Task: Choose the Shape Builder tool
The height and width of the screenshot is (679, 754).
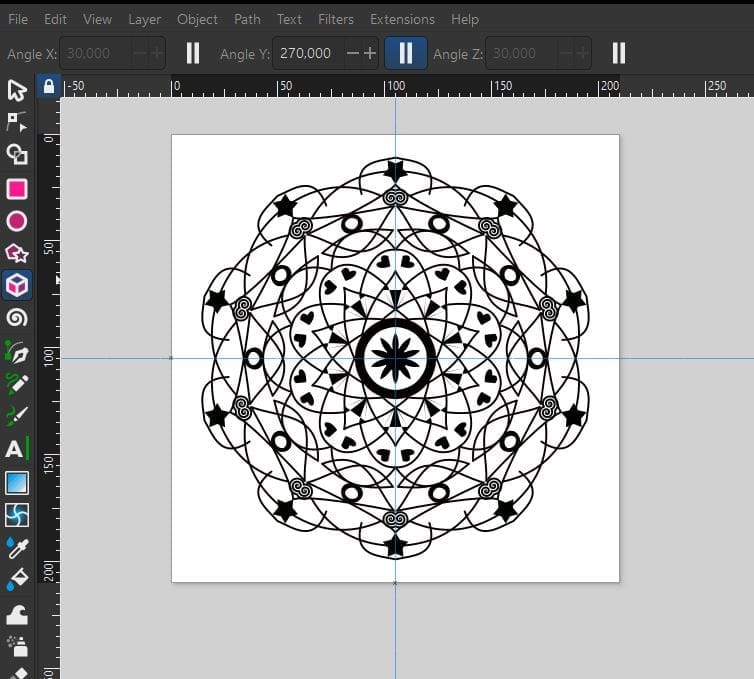Action: click(17, 154)
